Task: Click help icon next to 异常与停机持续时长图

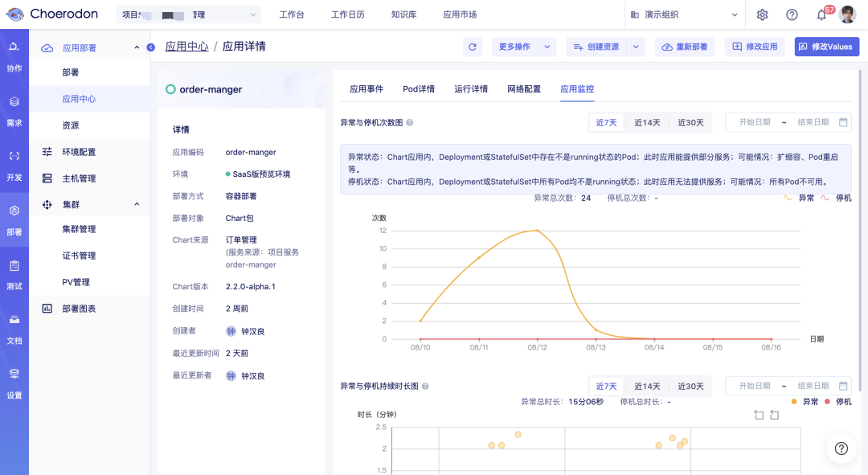Action: (x=425, y=387)
